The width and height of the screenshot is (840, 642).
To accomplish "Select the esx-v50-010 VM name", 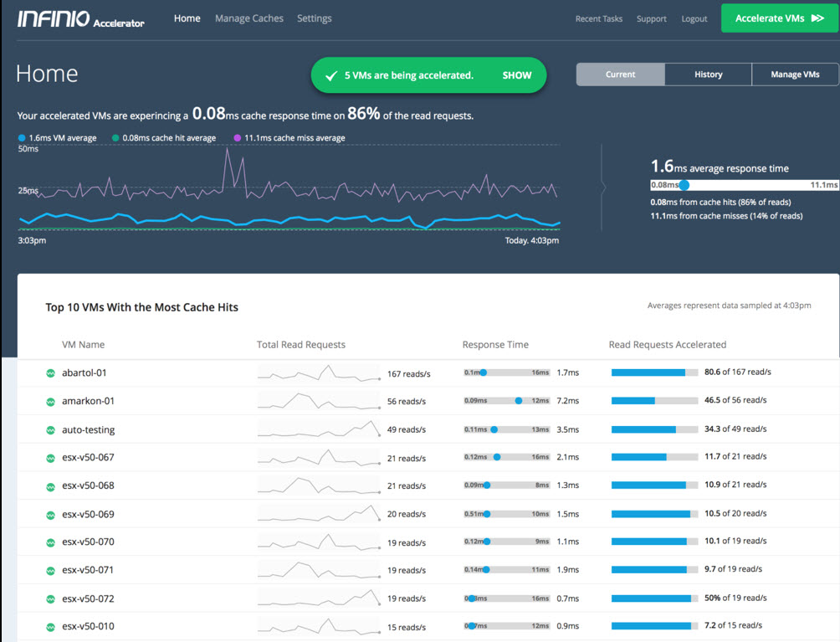I will (x=88, y=626).
